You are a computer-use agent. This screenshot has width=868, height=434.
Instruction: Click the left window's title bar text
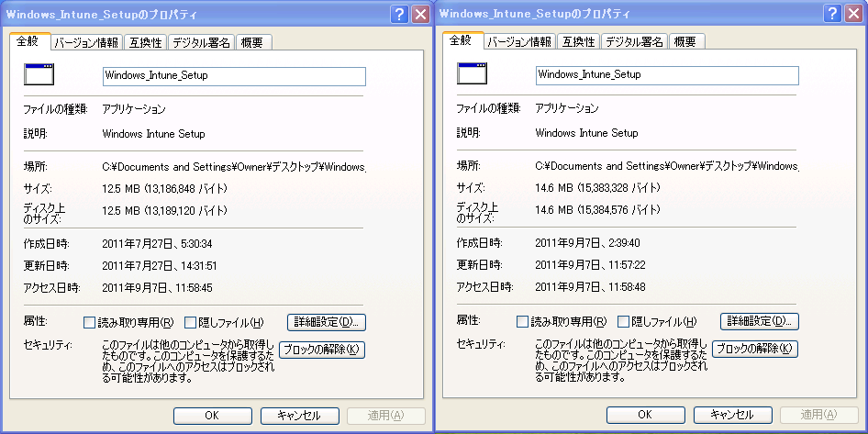click(101, 15)
